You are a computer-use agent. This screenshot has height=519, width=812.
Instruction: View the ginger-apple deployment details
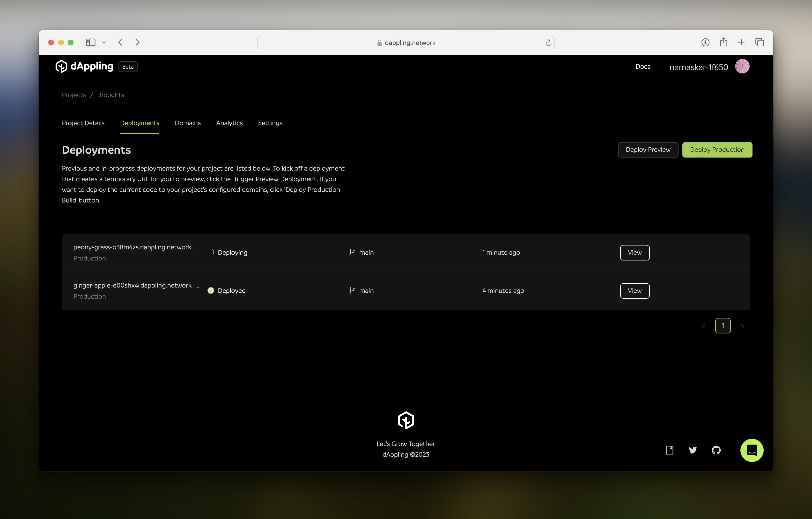pyautogui.click(x=635, y=290)
